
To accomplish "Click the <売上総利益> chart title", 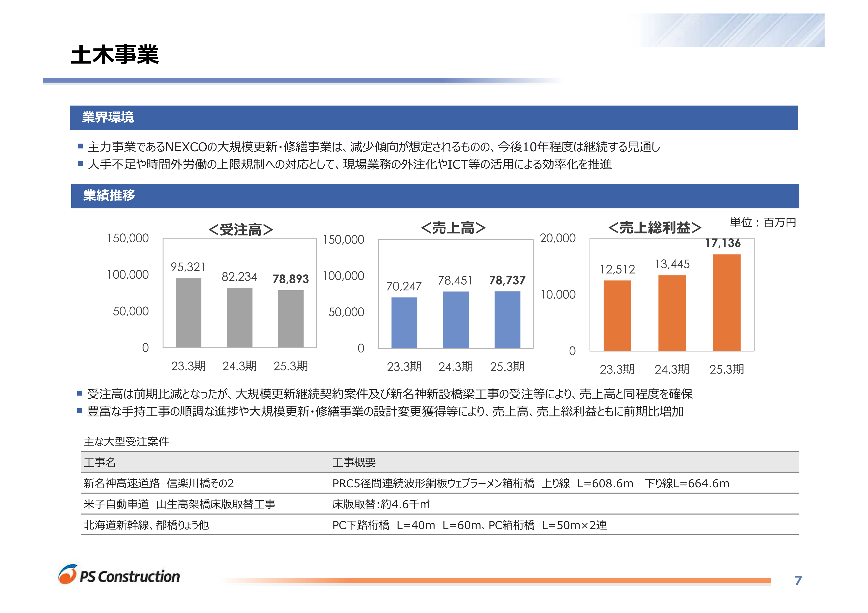I will click(x=655, y=228).
